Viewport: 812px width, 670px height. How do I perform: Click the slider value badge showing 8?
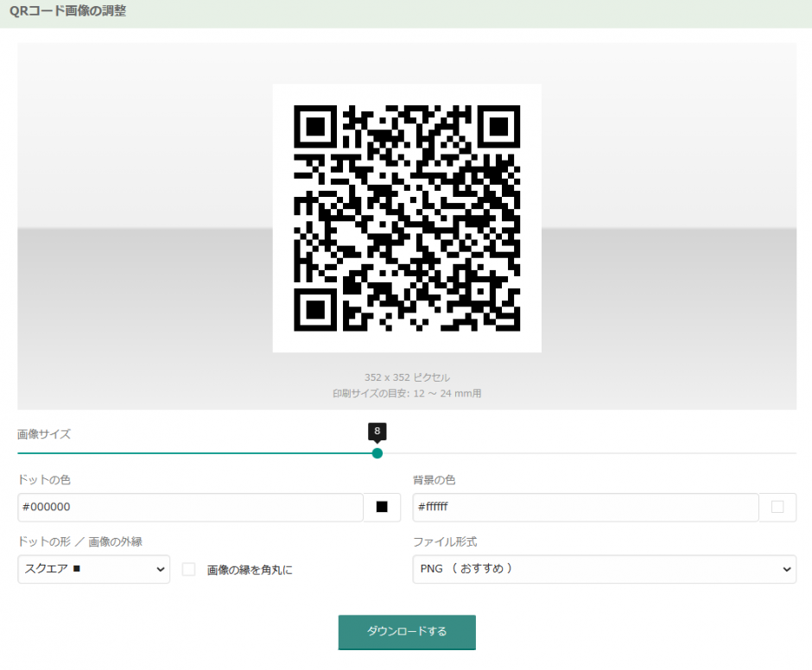pos(377,432)
